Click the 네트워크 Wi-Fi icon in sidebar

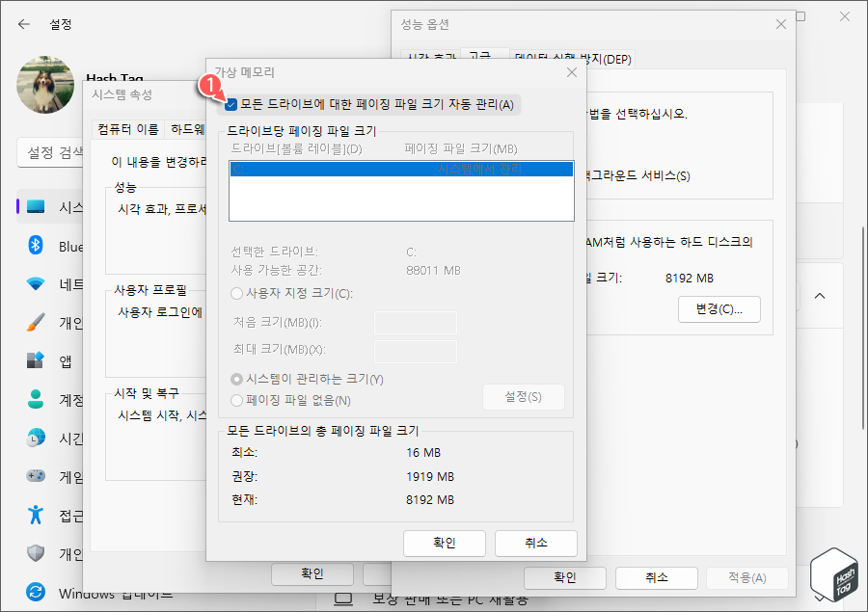34,284
